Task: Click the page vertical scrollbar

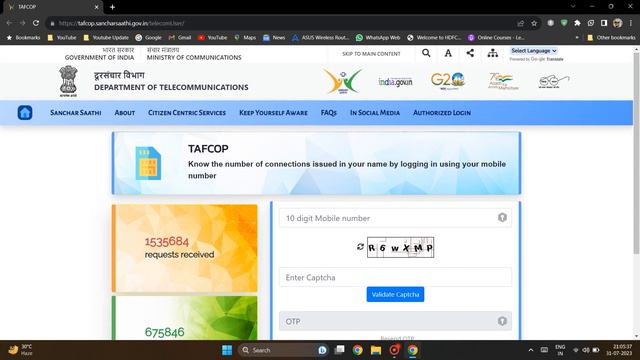Action: tap(636, 153)
